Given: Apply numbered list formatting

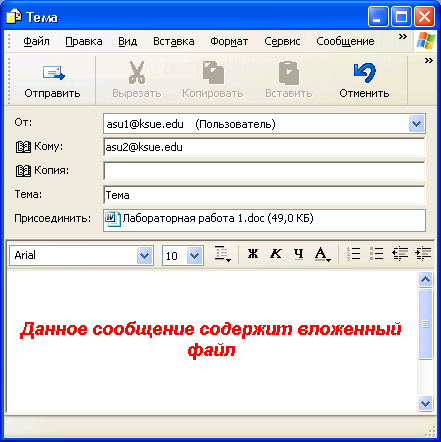Looking at the screenshot, I should (353, 254).
